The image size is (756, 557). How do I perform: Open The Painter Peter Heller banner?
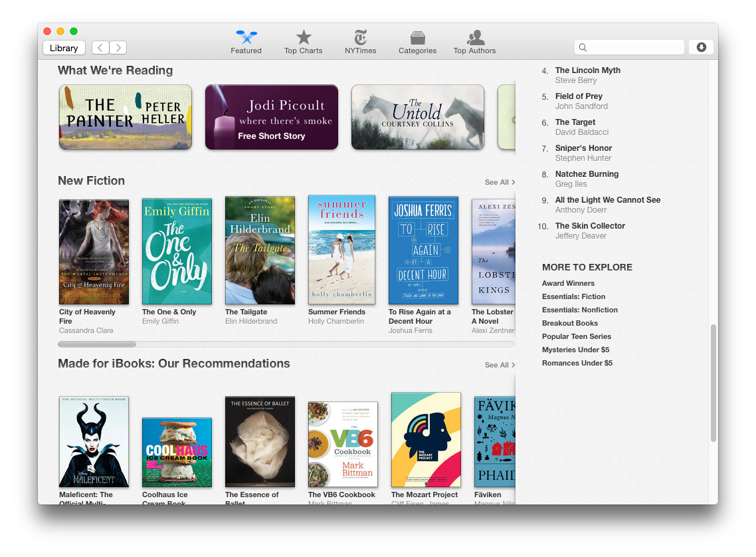point(126,117)
